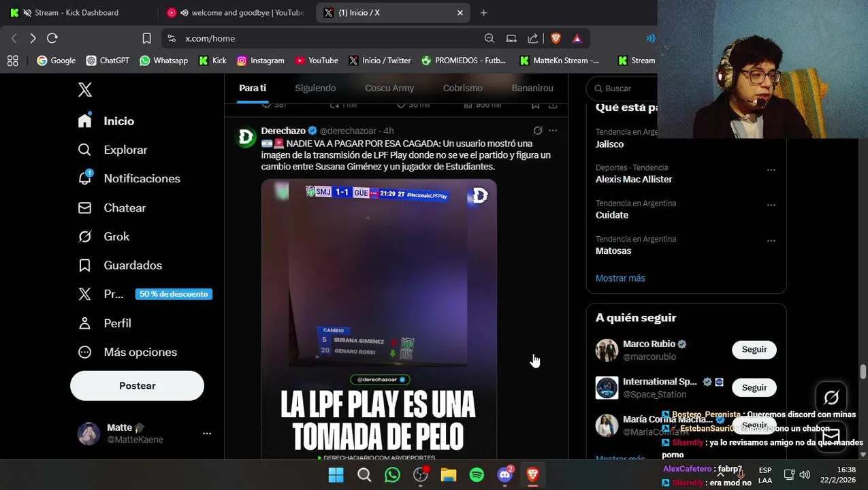Switch to the Bananirou tab
868x490 pixels.
click(x=532, y=88)
